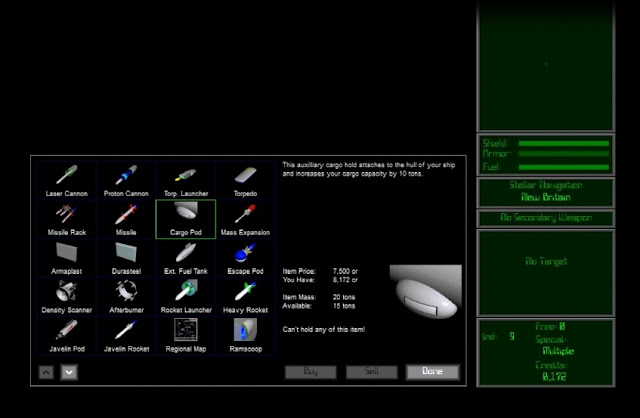Click the Item Price 7,500 cr text
The height and width of the screenshot is (418, 640).
[x=320, y=271]
